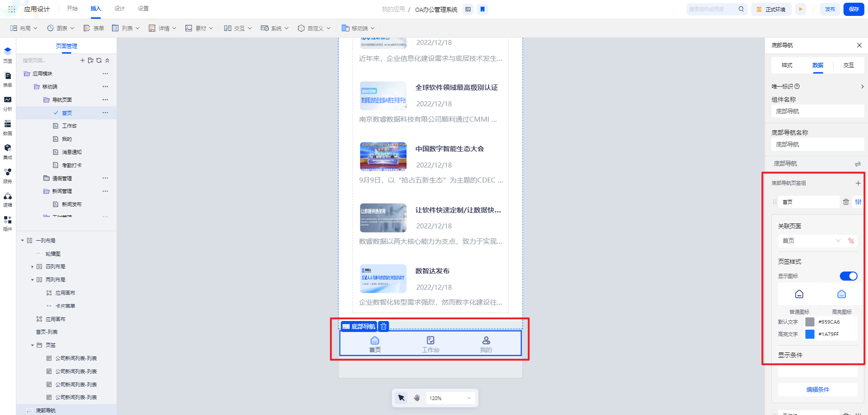The width and height of the screenshot is (868, 415).
Task: Click the new folder icon in page manager
Action: [x=90, y=60]
